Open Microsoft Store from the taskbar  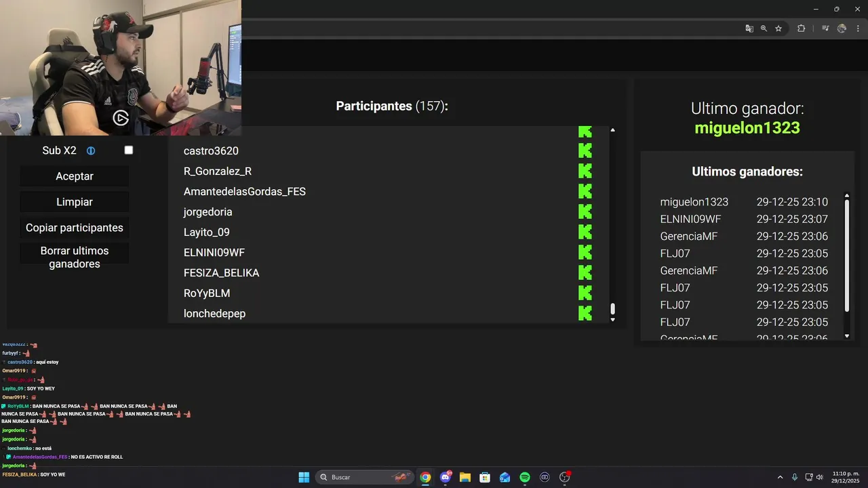(485, 477)
